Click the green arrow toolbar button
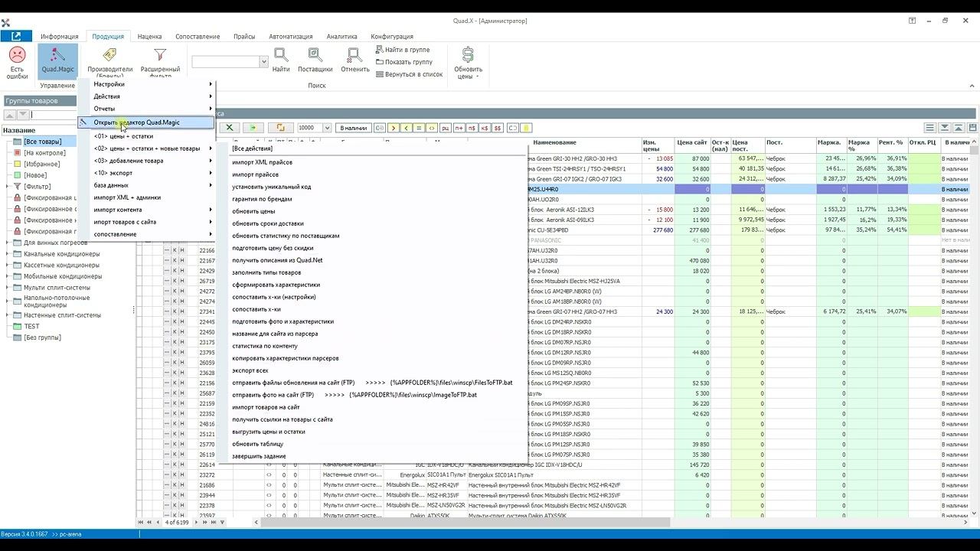This screenshot has width=980, height=551. pyautogui.click(x=253, y=128)
